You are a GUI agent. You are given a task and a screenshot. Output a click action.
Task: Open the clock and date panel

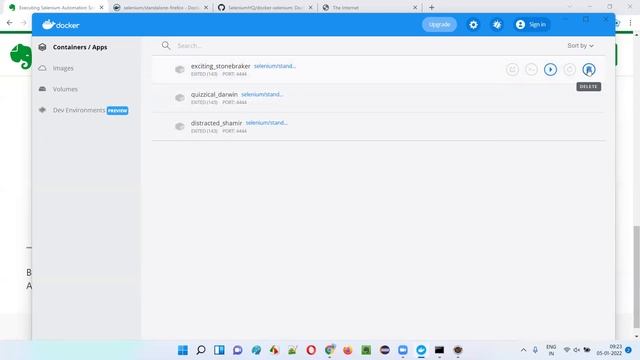click(x=610, y=350)
